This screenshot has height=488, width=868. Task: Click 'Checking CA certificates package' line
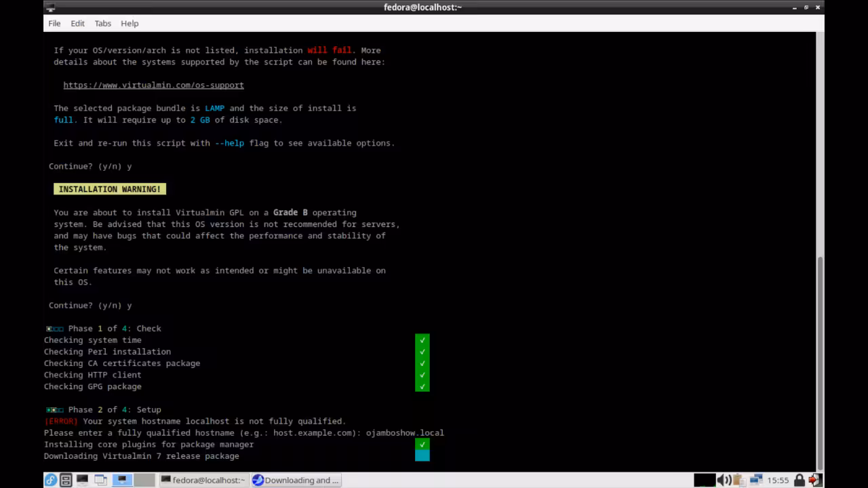[122, 363]
